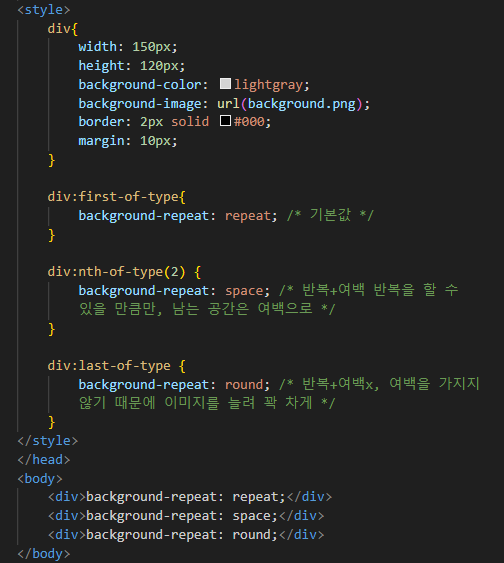Click div line 'background-repeat: space;' in body
Viewport: 504px width, 563px height.
point(186,516)
